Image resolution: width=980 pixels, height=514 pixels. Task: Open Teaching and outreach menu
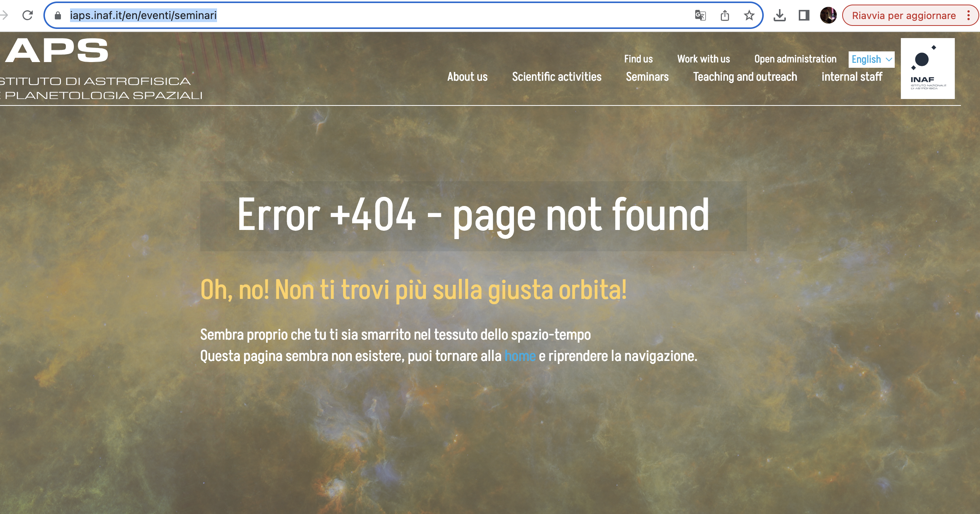[745, 77]
